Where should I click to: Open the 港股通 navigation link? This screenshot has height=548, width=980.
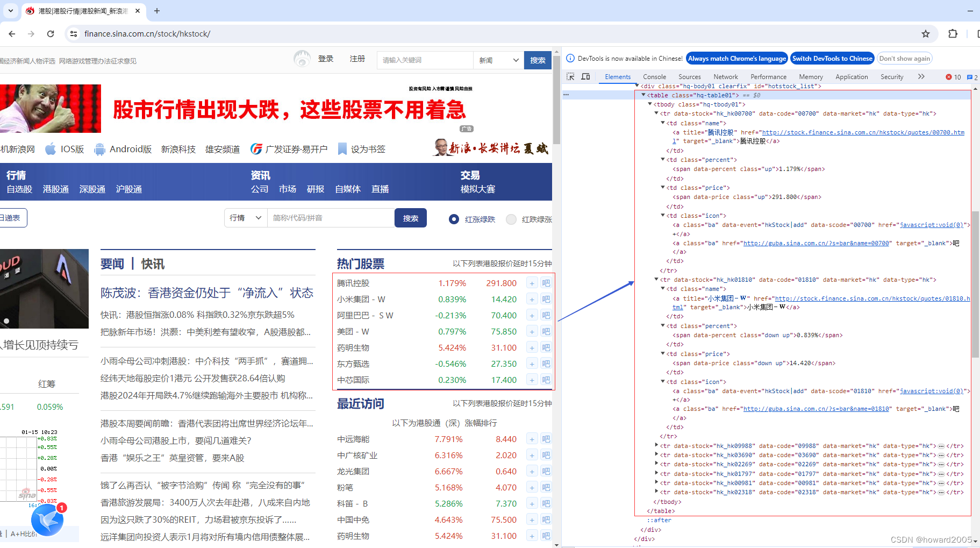point(56,189)
